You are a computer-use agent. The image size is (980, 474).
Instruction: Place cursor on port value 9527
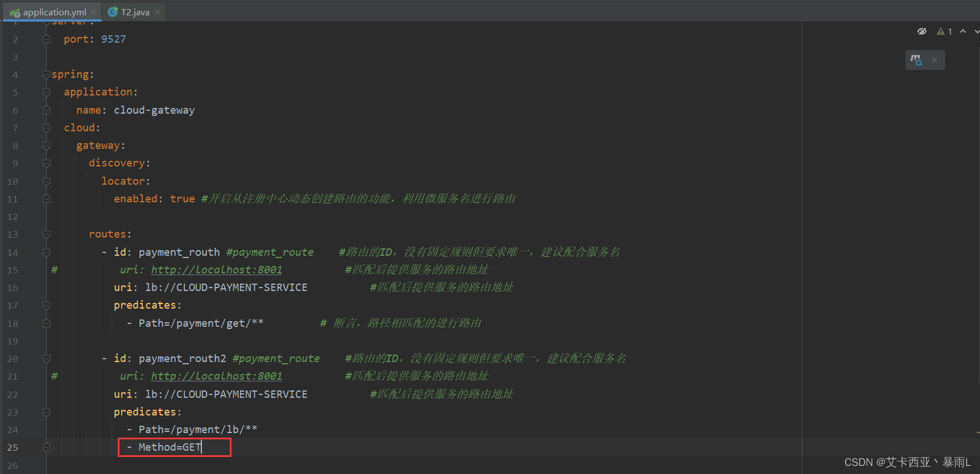tap(113, 39)
